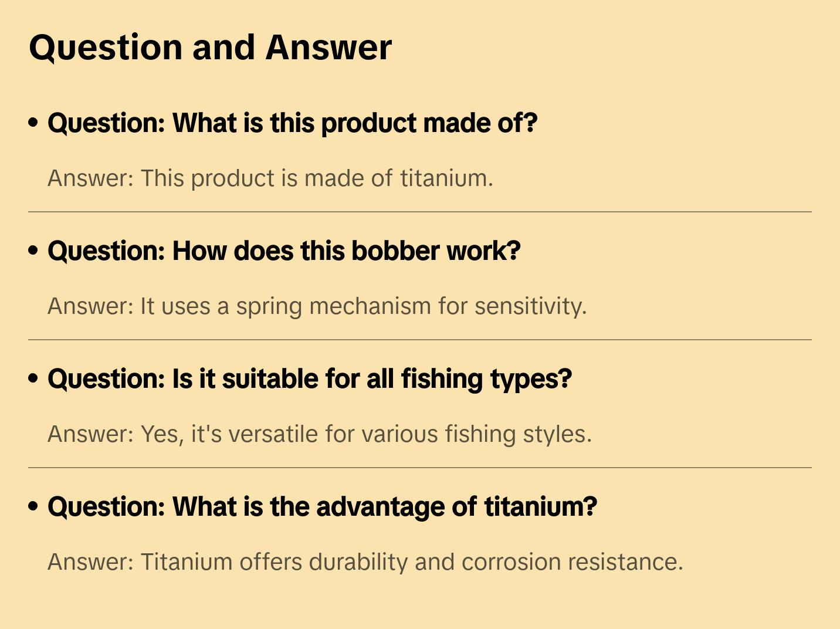
Task: Click the answer about durability and corrosion resistance
Action: [x=365, y=562]
